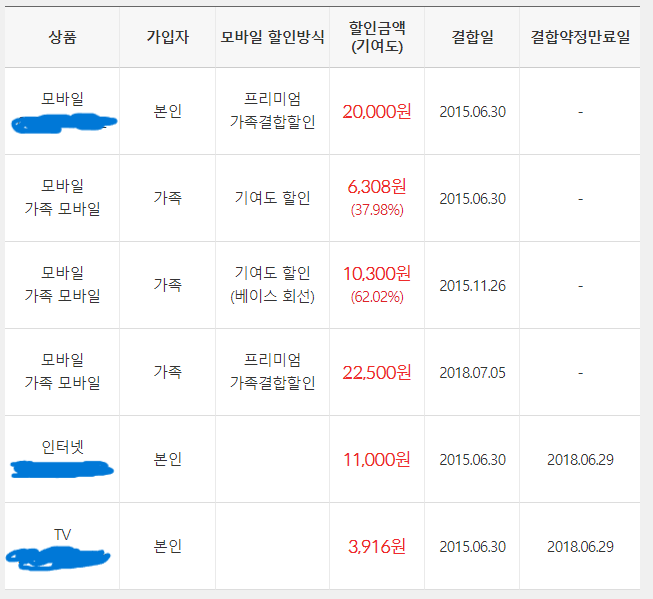Click the 22,500원 discount amount
This screenshot has height=599, width=653.
pos(377,372)
